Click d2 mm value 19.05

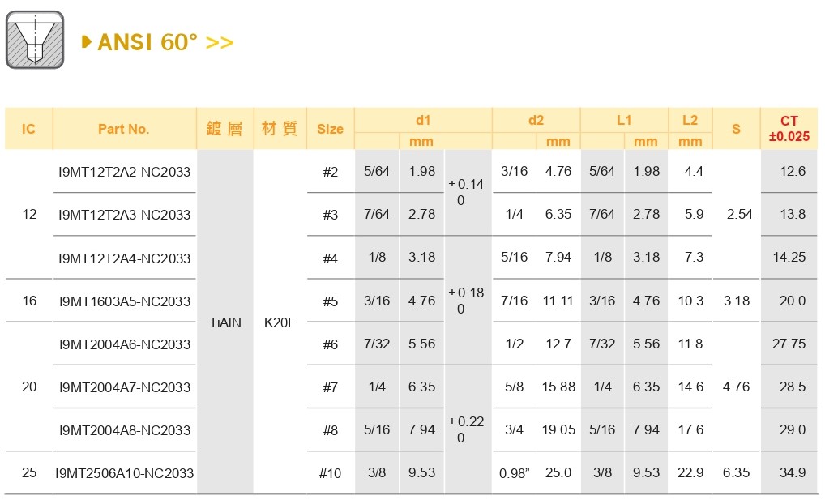[x=558, y=429]
